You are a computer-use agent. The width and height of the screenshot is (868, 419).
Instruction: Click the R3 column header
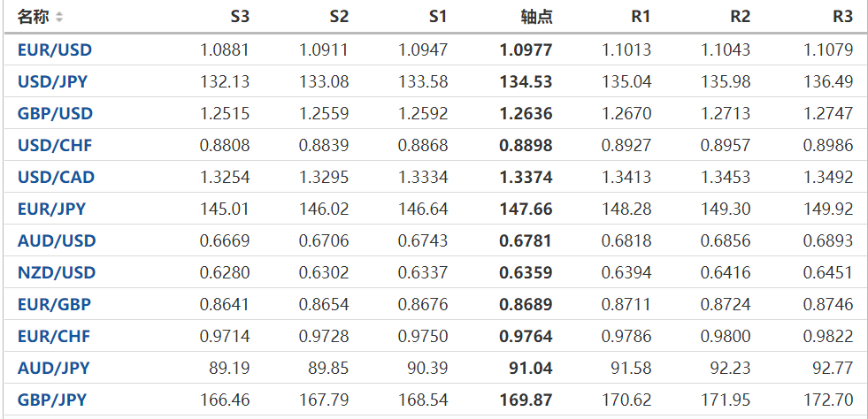coord(843,17)
